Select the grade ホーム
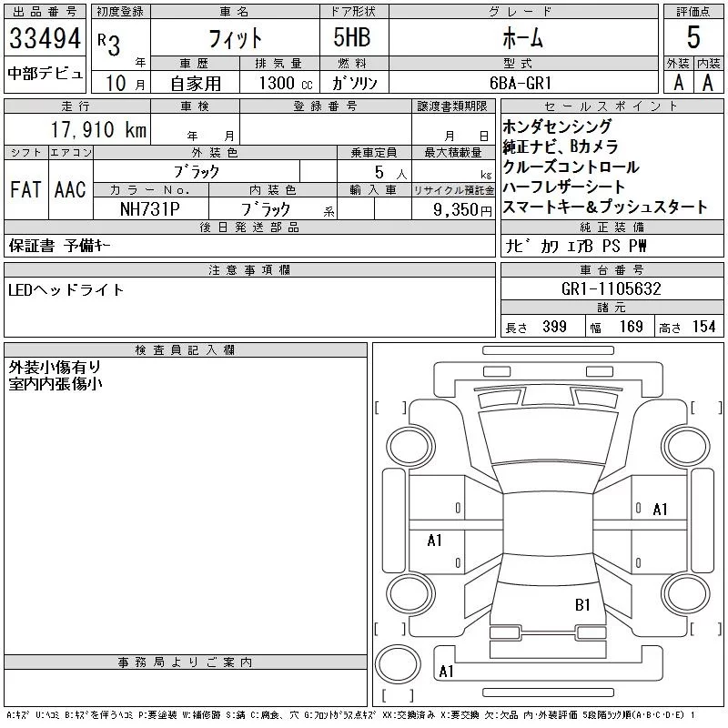The height and width of the screenshot is (728, 728). (x=522, y=37)
